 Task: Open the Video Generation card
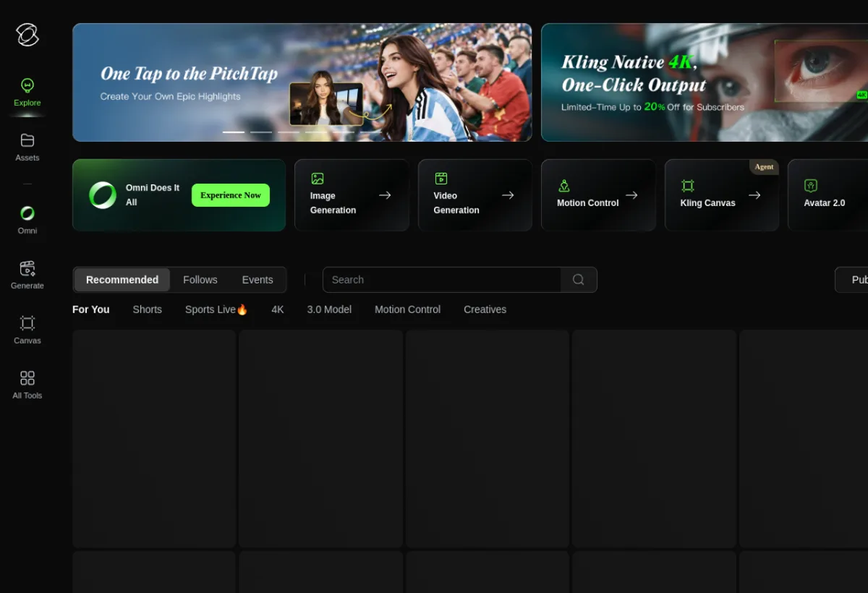click(x=475, y=195)
